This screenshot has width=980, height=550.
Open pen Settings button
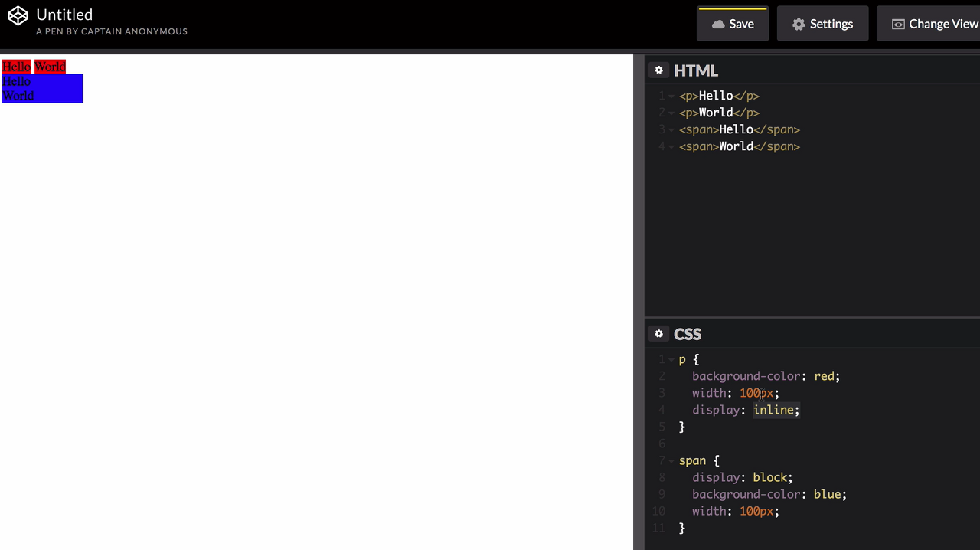pos(822,24)
